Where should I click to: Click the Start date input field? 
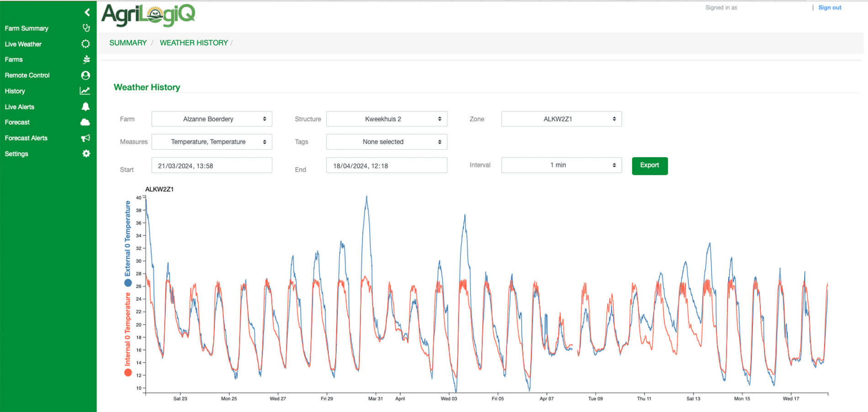click(212, 165)
